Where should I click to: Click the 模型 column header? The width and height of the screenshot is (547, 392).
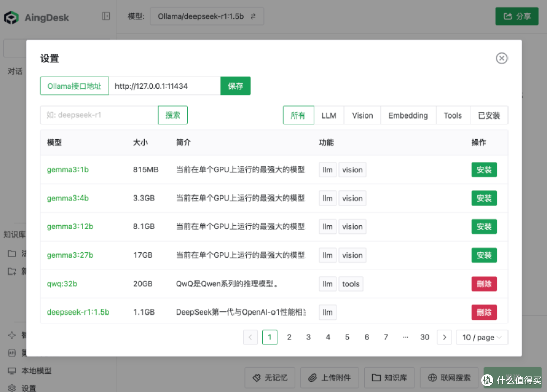pyautogui.click(x=54, y=142)
